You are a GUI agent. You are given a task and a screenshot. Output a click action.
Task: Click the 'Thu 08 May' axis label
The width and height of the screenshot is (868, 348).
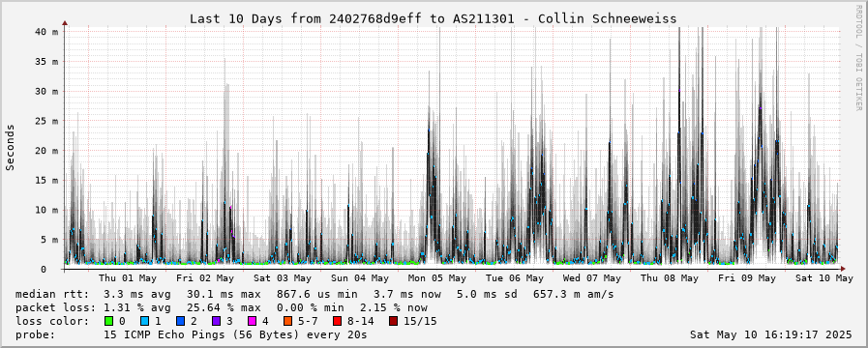tap(670, 278)
